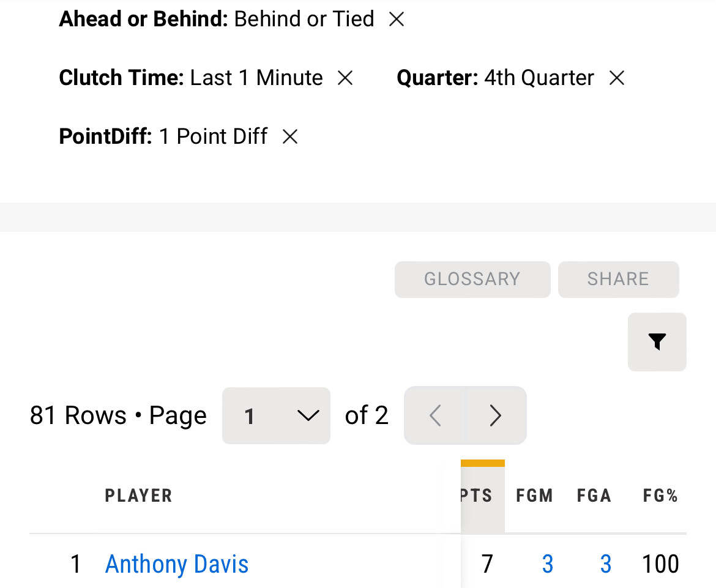The height and width of the screenshot is (588, 716).
Task: Click the Behind or Tied filter label
Action: click(304, 20)
